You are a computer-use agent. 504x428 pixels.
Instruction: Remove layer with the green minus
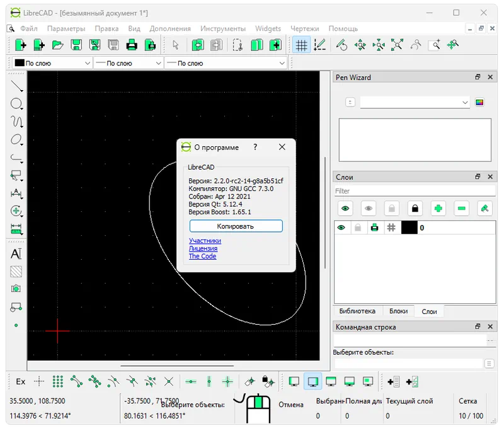tap(462, 209)
